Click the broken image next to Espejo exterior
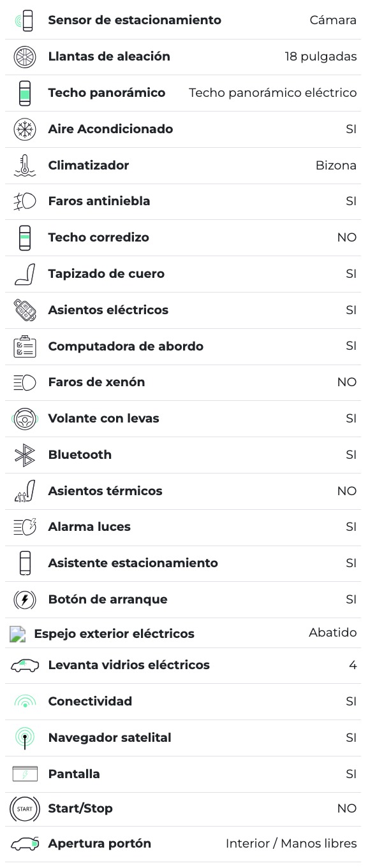The width and height of the screenshot is (384, 868). tap(18, 634)
